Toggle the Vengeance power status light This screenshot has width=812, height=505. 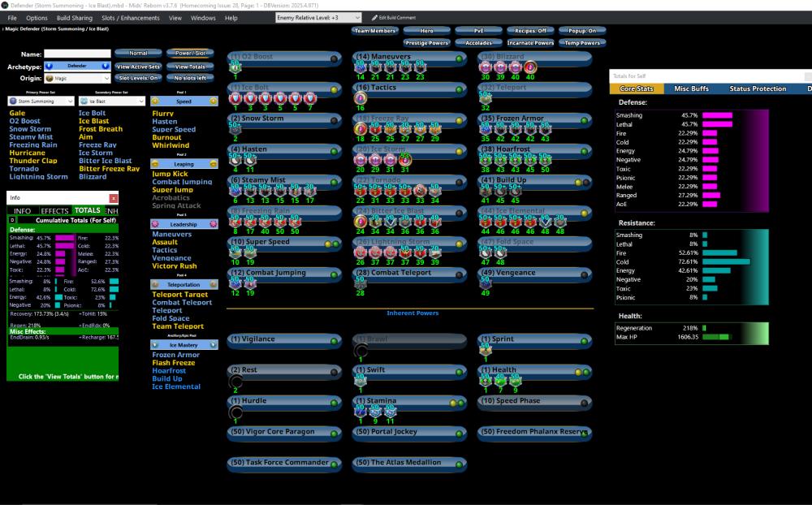coord(584,273)
